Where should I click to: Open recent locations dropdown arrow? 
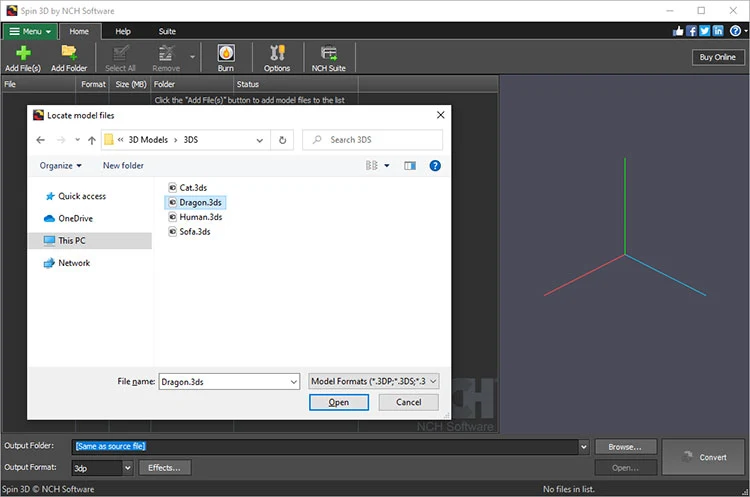(77, 140)
